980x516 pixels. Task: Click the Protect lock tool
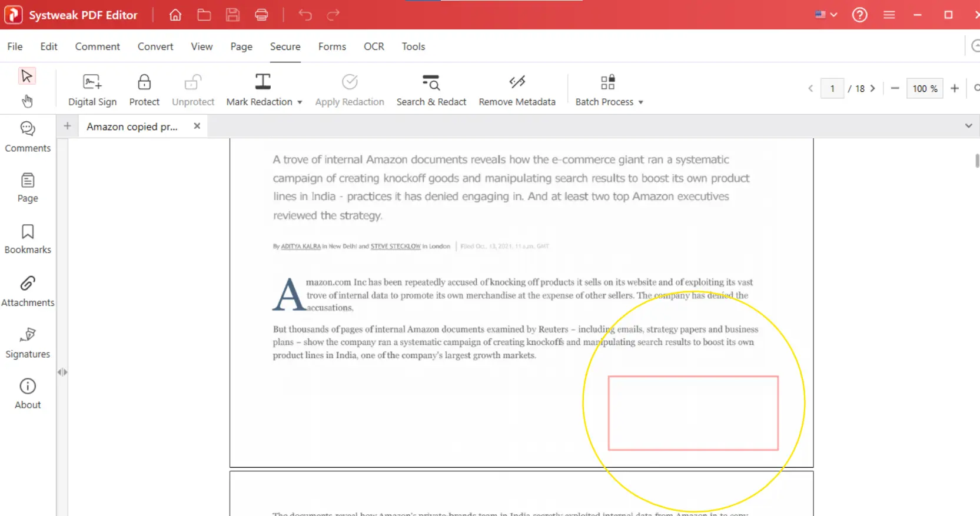(x=144, y=90)
